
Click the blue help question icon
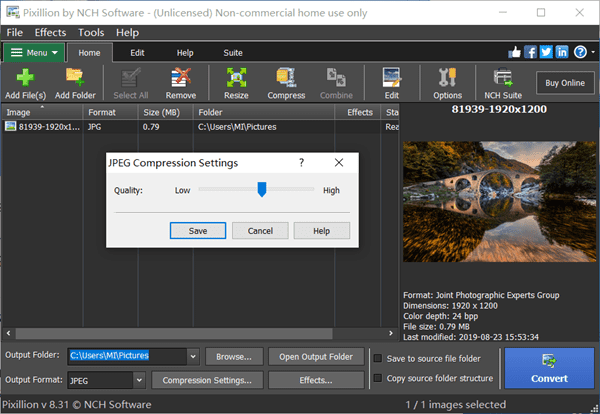click(580, 52)
